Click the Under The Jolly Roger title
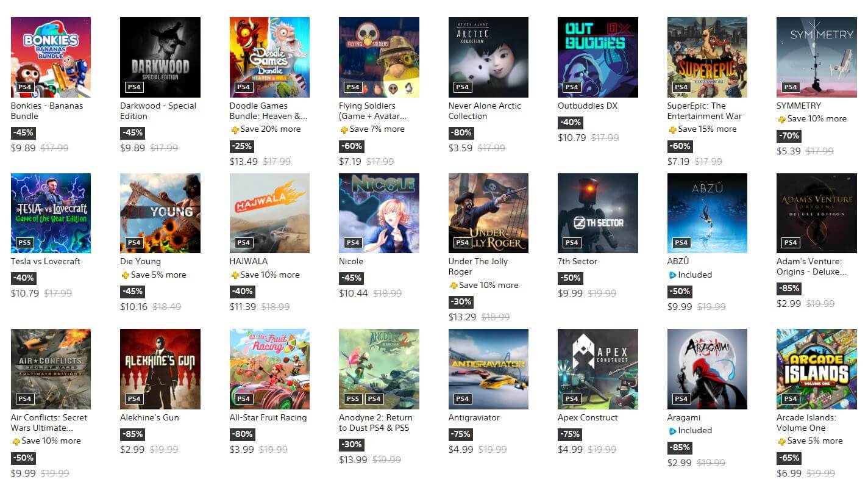 coord(478,267)
